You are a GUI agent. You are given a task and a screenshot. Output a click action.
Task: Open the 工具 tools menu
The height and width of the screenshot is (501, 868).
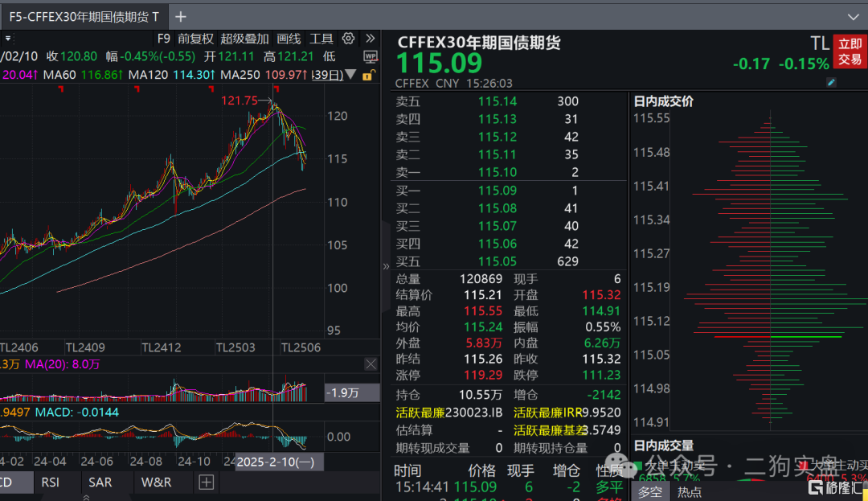click(x=321, y=39)
